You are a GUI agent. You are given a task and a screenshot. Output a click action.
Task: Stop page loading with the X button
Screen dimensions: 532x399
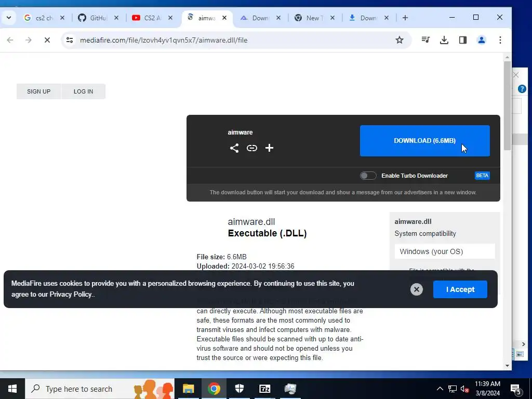(x=47, y=40)
